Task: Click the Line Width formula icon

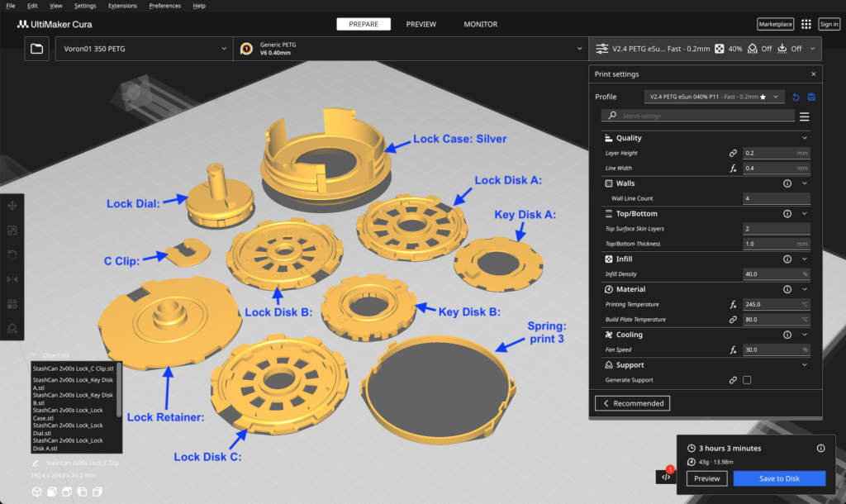Action: (734, 169)
